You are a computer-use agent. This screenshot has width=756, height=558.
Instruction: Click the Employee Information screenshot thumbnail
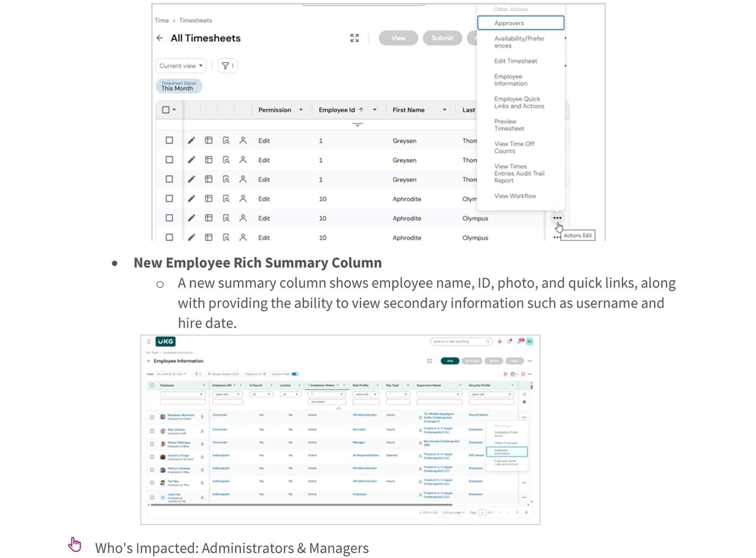point(340,429)
